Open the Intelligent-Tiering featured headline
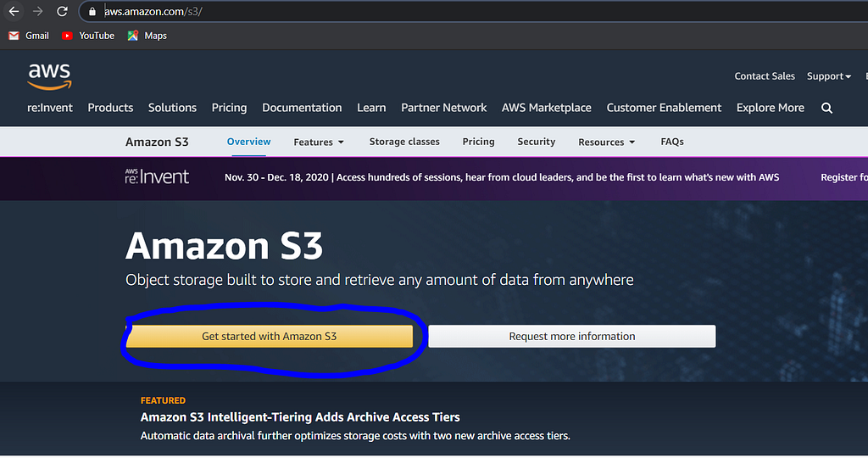 [x=300, y=417]
